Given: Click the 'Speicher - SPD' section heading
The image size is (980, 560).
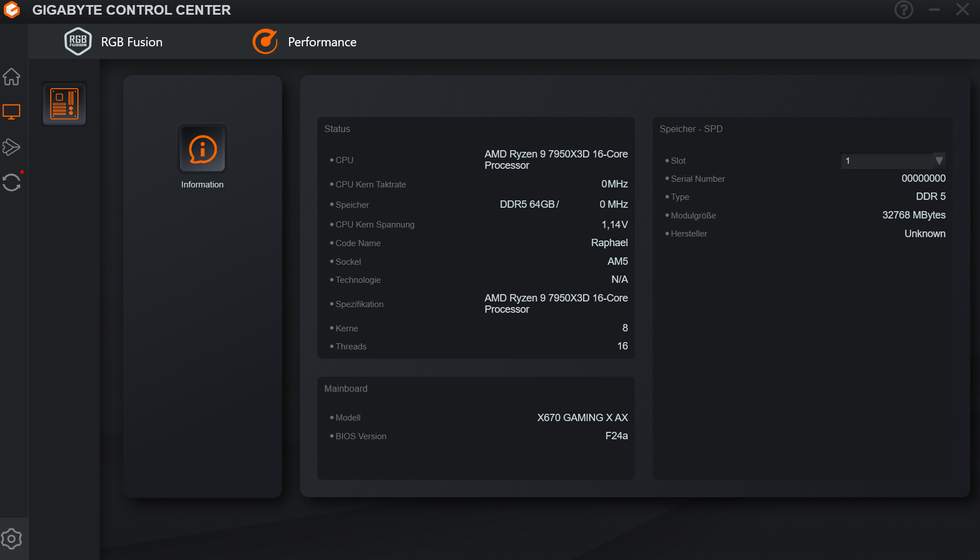Looking at the screenshot, I should click(x=691, y=129).
